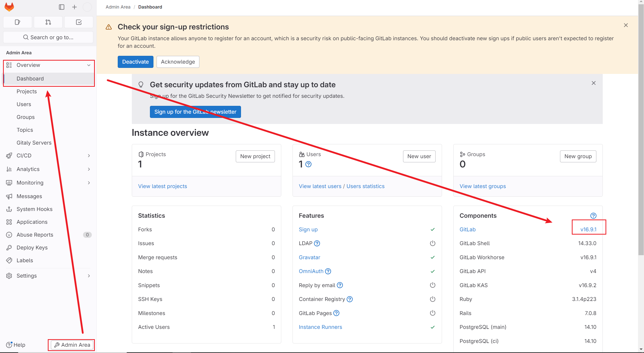Image resolution: width=644 pixels, height=353 pixels.
Task: Open View latest projects link
Action: coord(163,186)
